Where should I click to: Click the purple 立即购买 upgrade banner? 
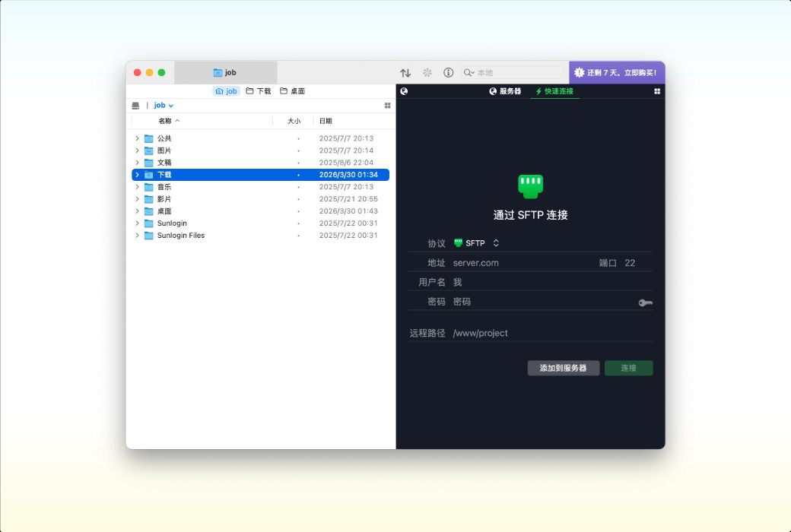pyautogui.click(x=618, y=72)
